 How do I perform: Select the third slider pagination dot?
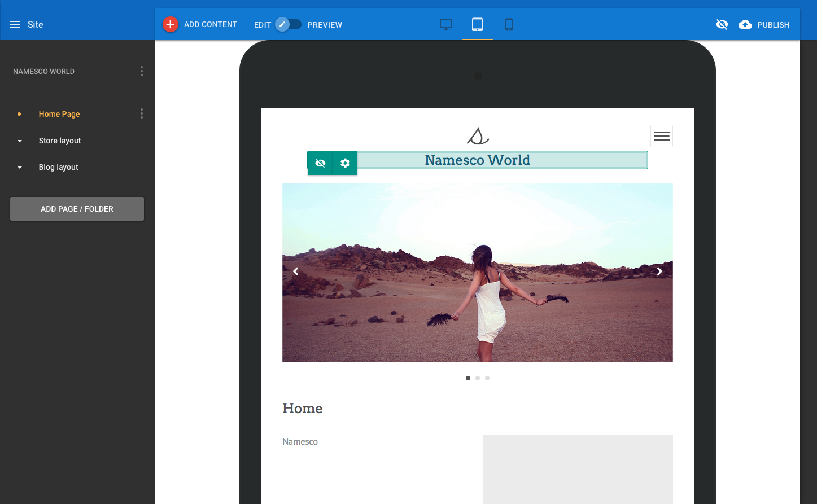pyautogui.click(x=487, y=378)
